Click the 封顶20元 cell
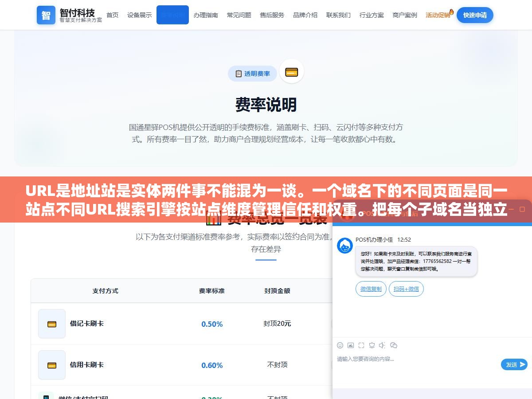 [277, 324]
